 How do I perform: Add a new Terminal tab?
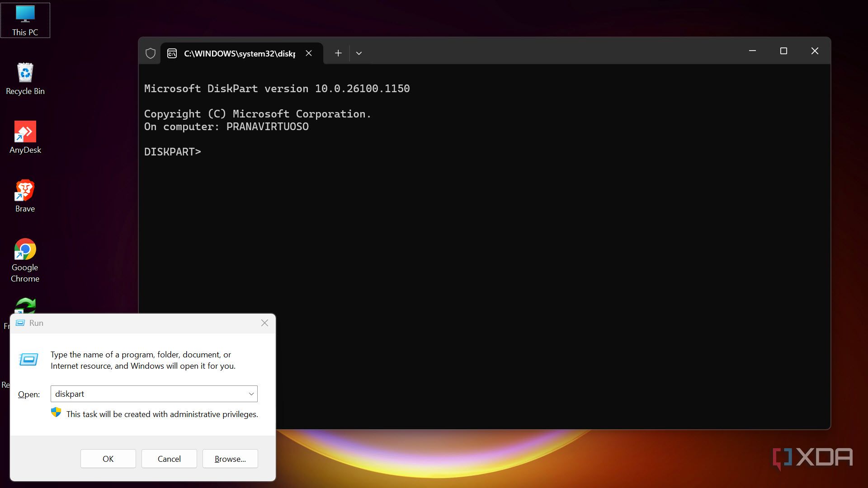point(338,53)
